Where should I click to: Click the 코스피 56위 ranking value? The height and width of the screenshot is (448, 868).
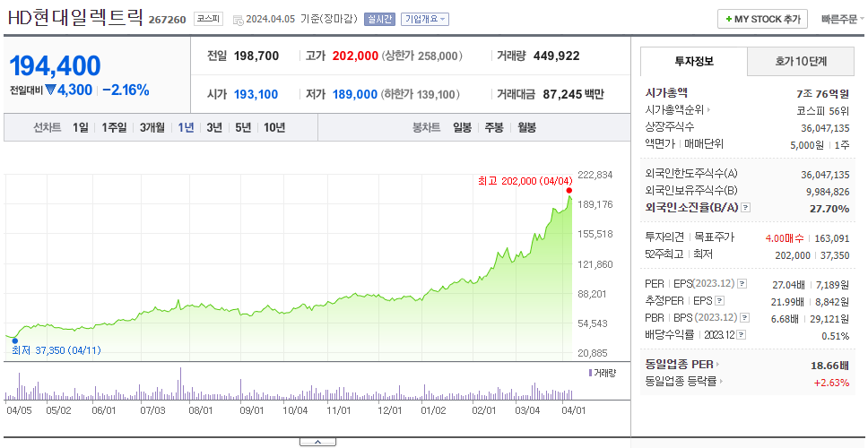[822, 110]
